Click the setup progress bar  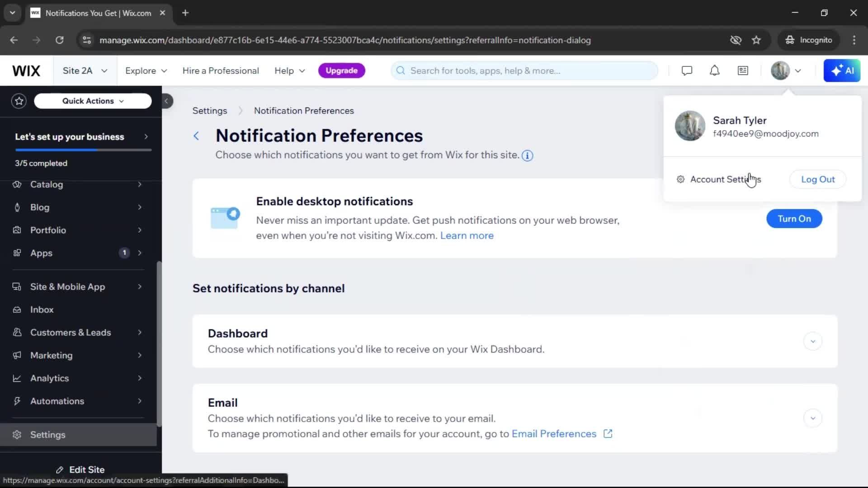pos(83,150)
